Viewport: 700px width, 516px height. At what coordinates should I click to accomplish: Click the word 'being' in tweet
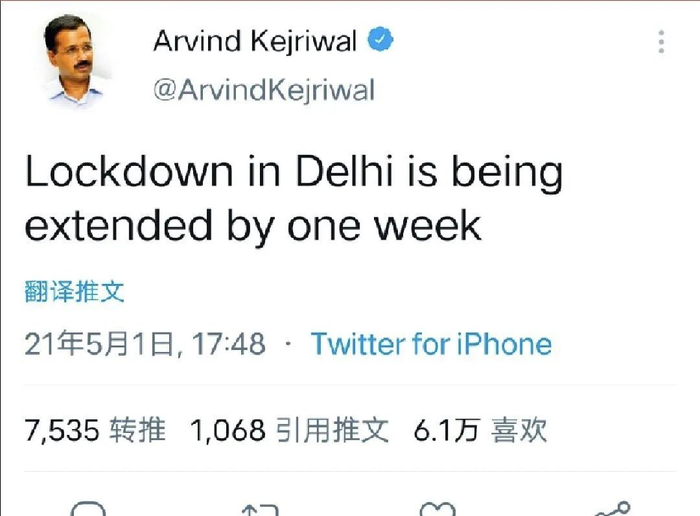(x=509, y=174)
